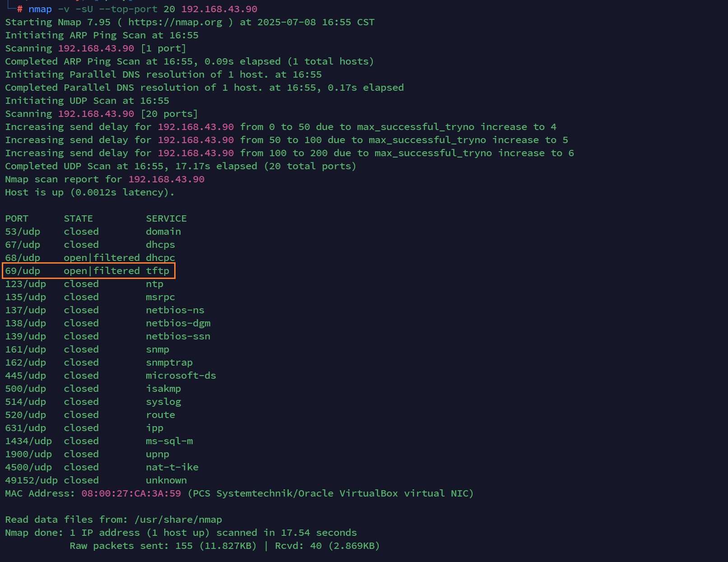
Task: Click the 49152/udp port entry
Action: point(31,480)
